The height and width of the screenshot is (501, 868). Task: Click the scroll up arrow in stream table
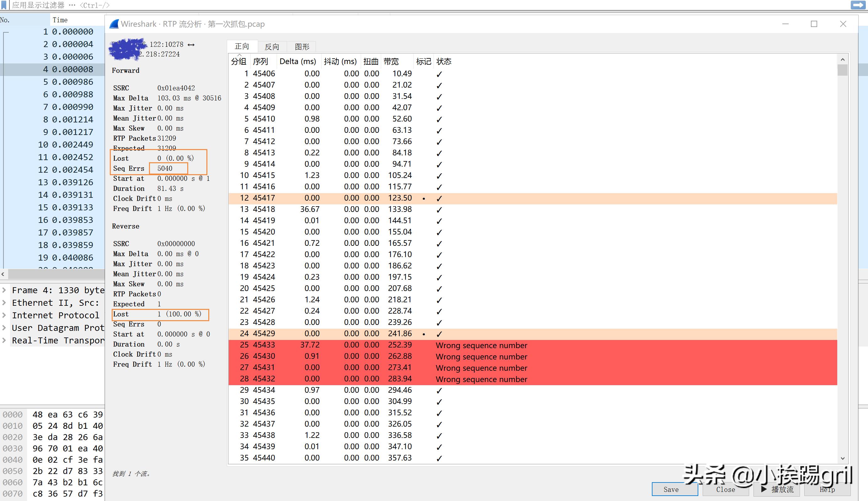[x=842, y=60]
